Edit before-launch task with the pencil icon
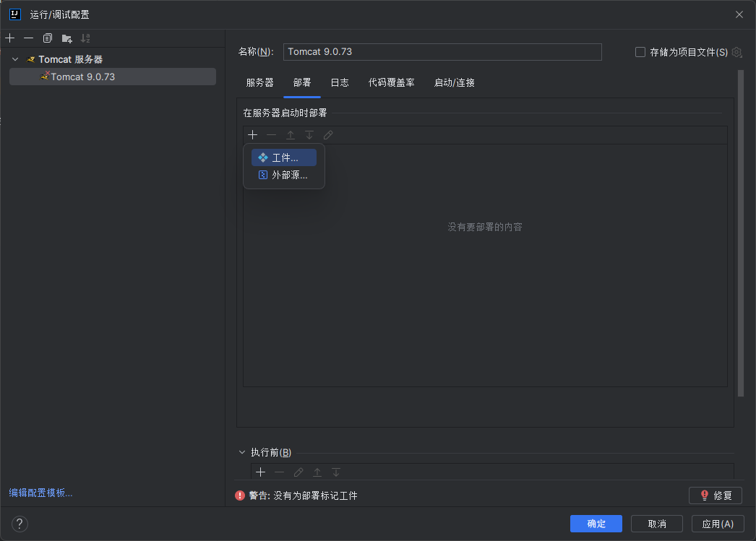 click(298, 472)
